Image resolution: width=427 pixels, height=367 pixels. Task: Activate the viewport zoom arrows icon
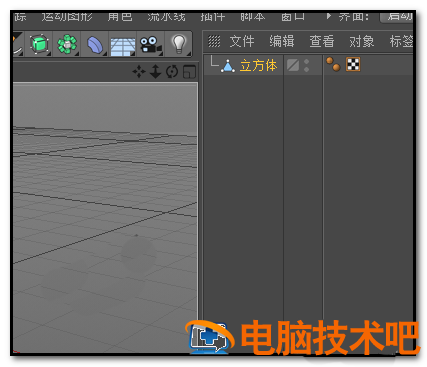click(x=156, y=71)
